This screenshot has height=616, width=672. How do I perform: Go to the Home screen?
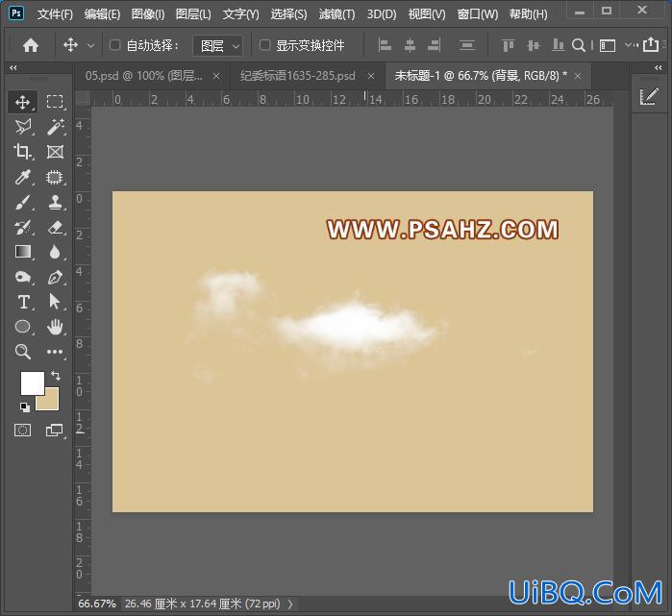31,45
